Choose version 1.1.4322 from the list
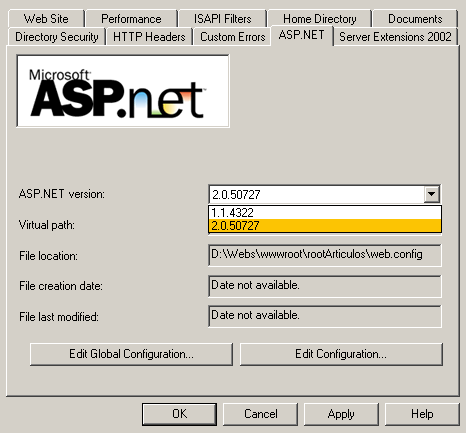The width and height of the screenshot is (466, 433). click(325, 212)
